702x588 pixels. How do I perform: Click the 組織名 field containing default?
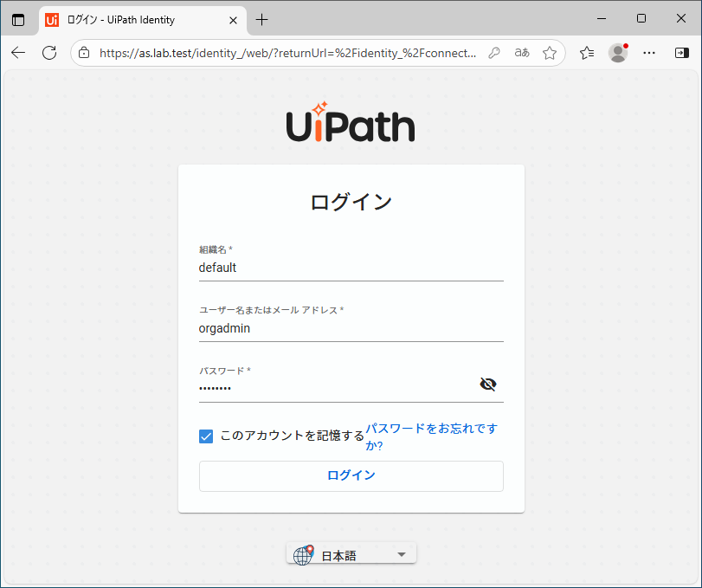tap(351, 268)
